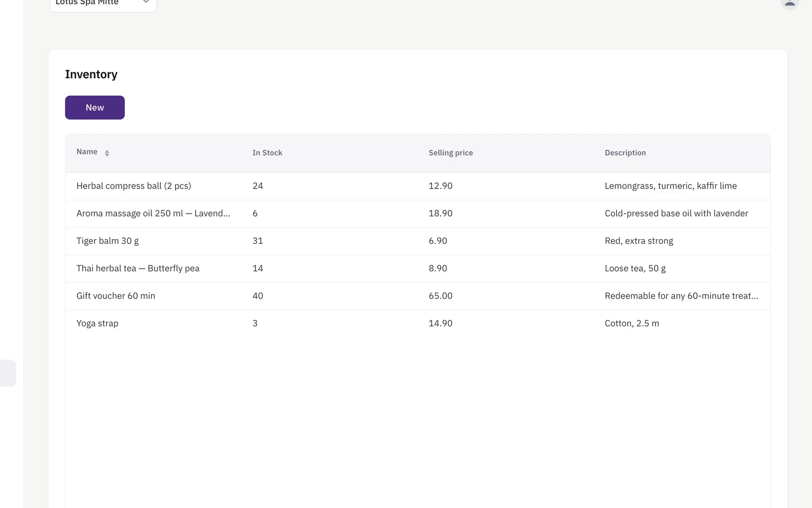Click description Lemongrass, turmeric, kaffir lime
Viewport: 812px width, 508px height.
click(x=671, y=186)
